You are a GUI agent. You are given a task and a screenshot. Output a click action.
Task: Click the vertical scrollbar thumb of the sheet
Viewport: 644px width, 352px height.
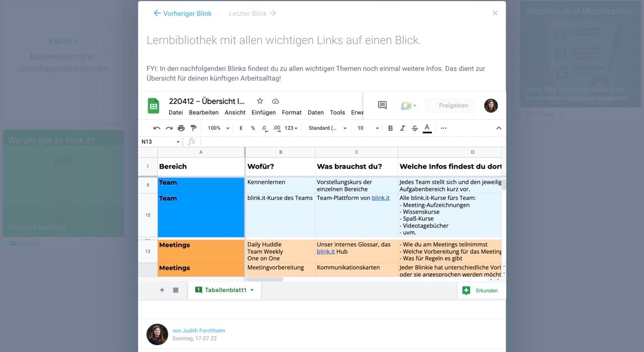504,184
